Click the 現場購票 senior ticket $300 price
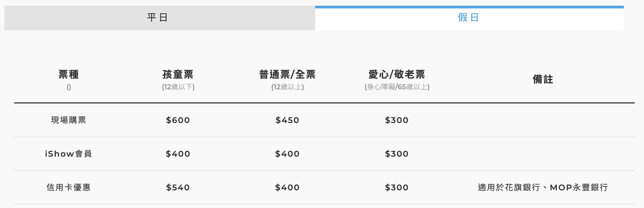The height and width of the screenshot is (208, 644). pos(397,120)
